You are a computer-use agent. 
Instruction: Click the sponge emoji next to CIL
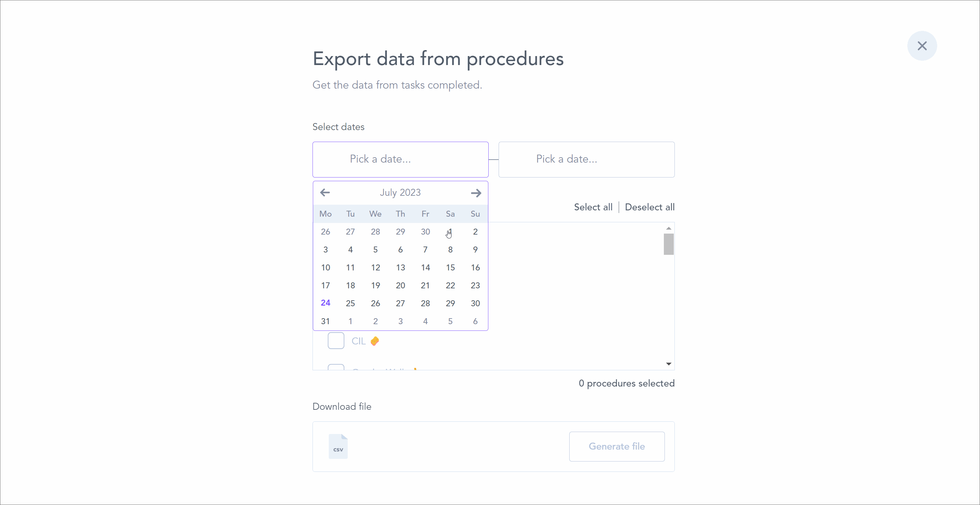(x=375, y=341)
